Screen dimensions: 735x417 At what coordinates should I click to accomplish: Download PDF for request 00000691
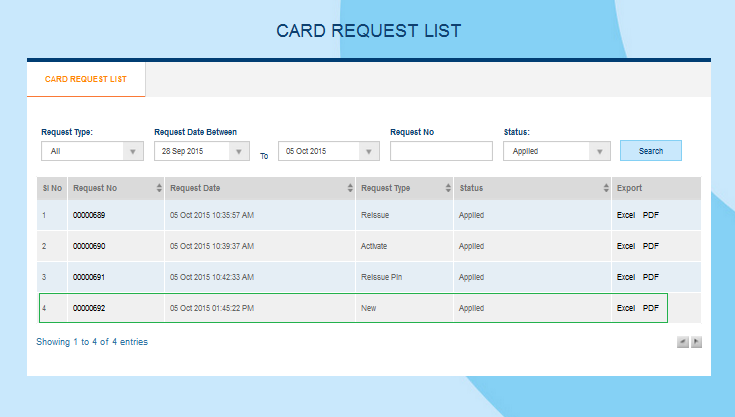click(x=651, y=277)
